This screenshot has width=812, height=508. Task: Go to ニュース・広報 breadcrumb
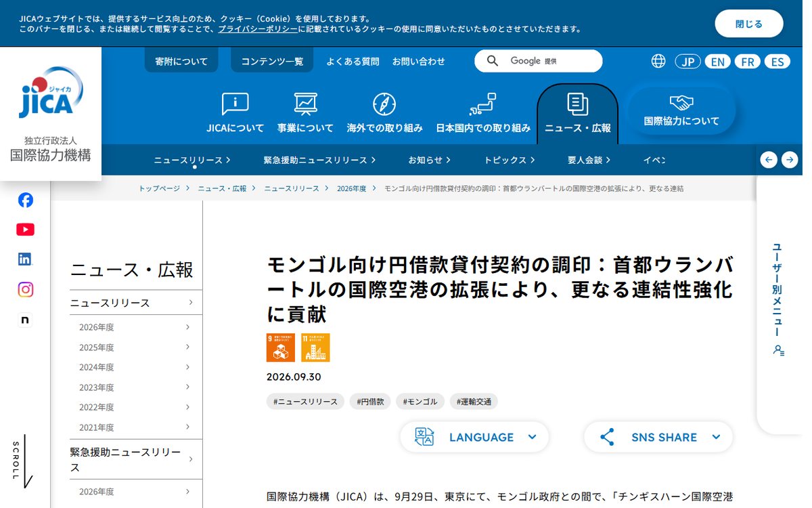coord(222,188)
